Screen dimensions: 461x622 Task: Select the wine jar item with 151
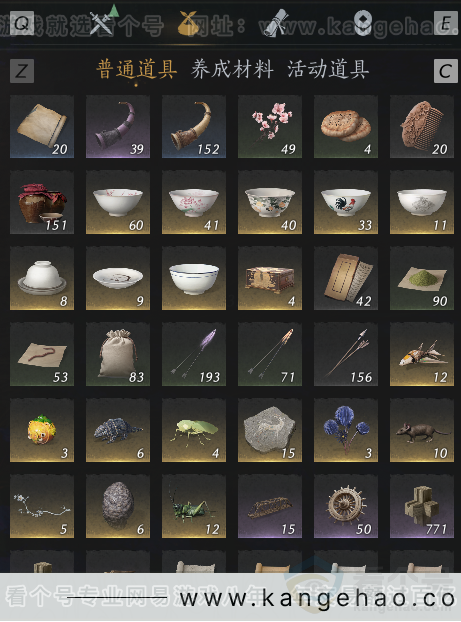pos(42,202)
